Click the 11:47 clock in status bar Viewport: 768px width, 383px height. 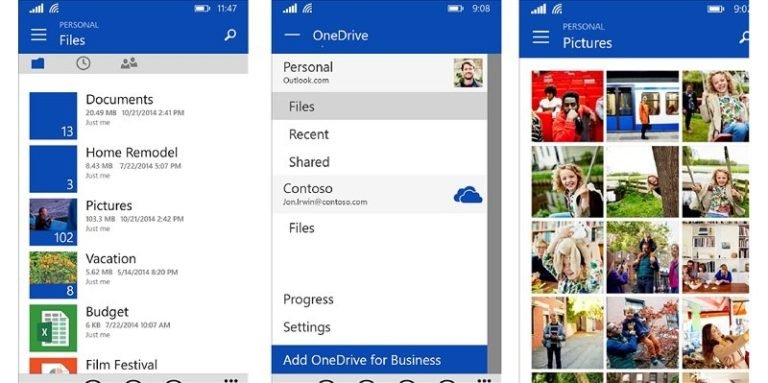coord(227,8)
